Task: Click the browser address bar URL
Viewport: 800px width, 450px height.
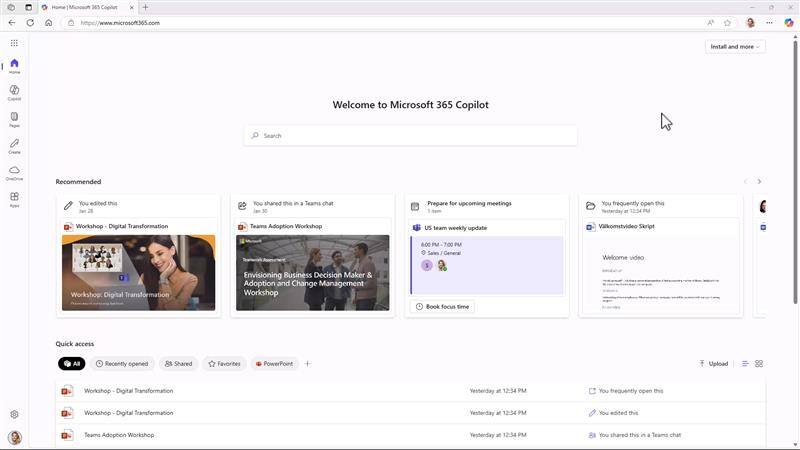Action: (120, 22)
